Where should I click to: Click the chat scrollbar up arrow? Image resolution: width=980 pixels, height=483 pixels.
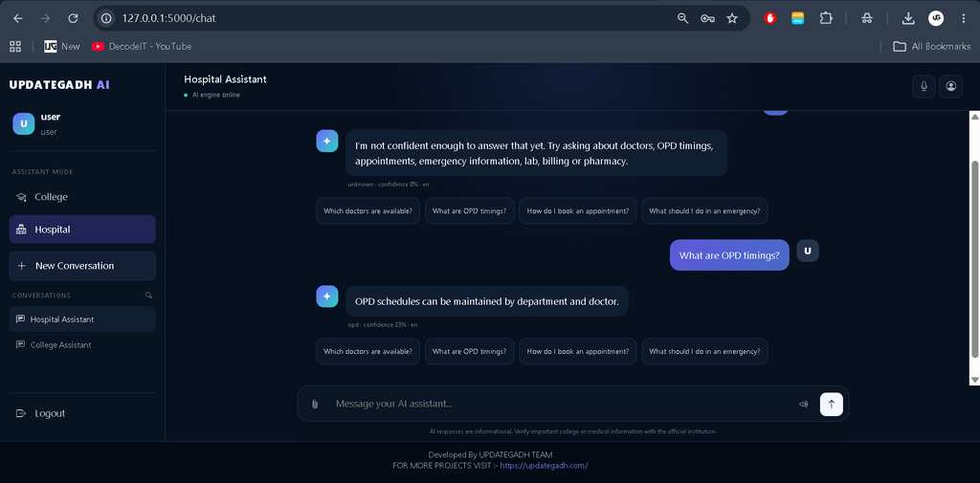974,117
